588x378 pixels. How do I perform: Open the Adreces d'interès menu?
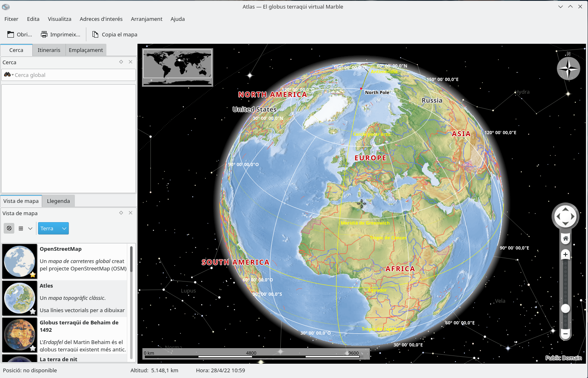click(x=101, y=19)
